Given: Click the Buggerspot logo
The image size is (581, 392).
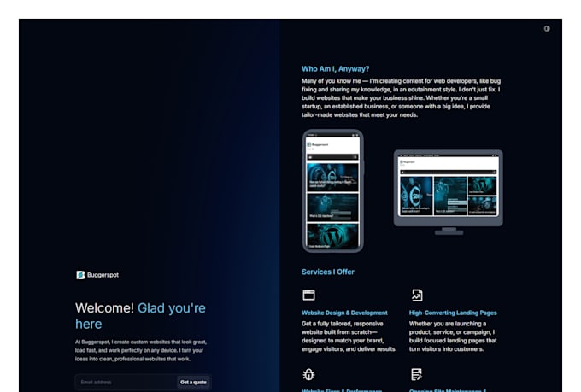Looking at the screenshot, I should point(97,275).
